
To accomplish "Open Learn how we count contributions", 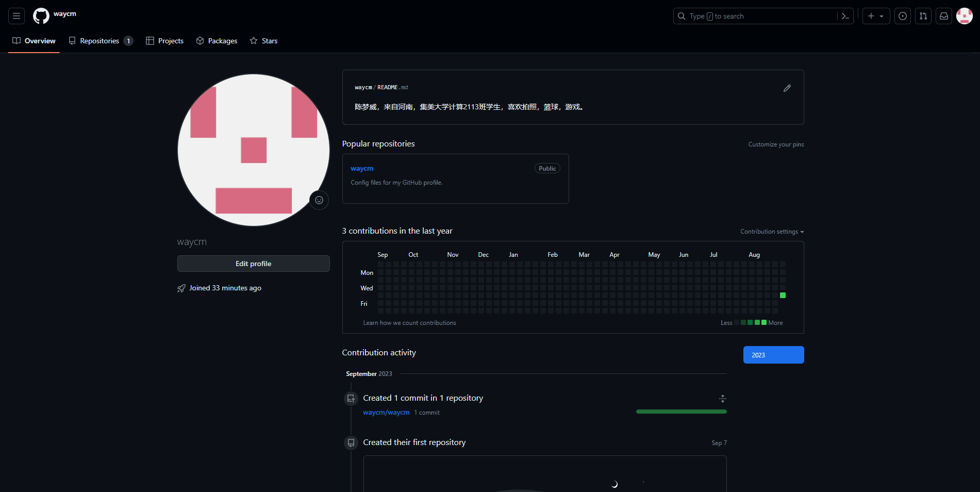I will (x=410, y=323).
